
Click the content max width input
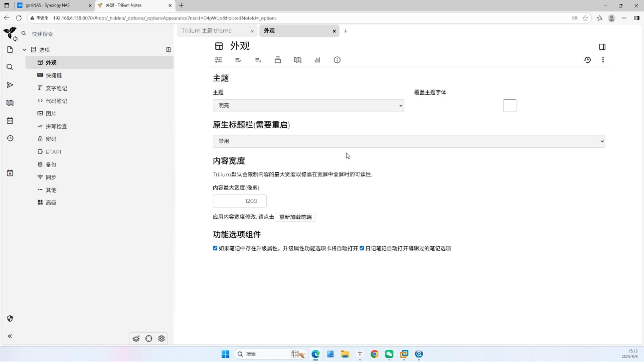[239, 201]
